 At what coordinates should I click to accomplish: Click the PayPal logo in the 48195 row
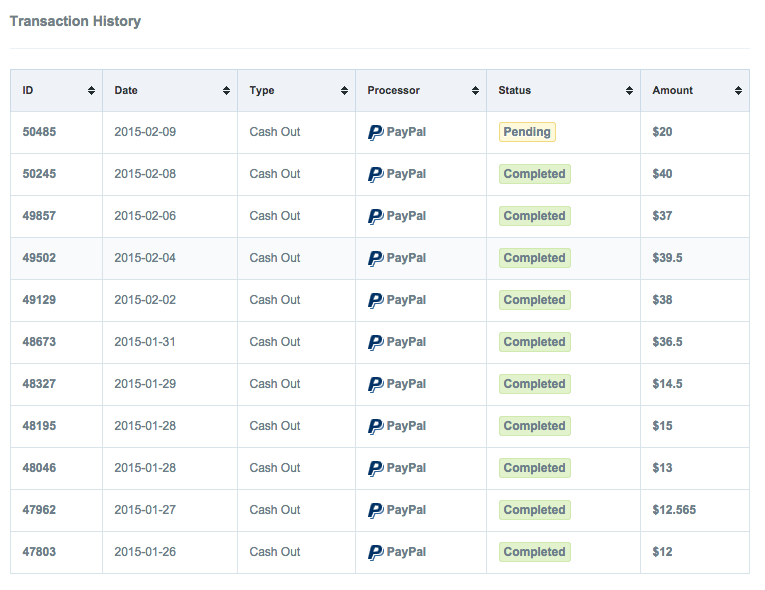point(376,426)
